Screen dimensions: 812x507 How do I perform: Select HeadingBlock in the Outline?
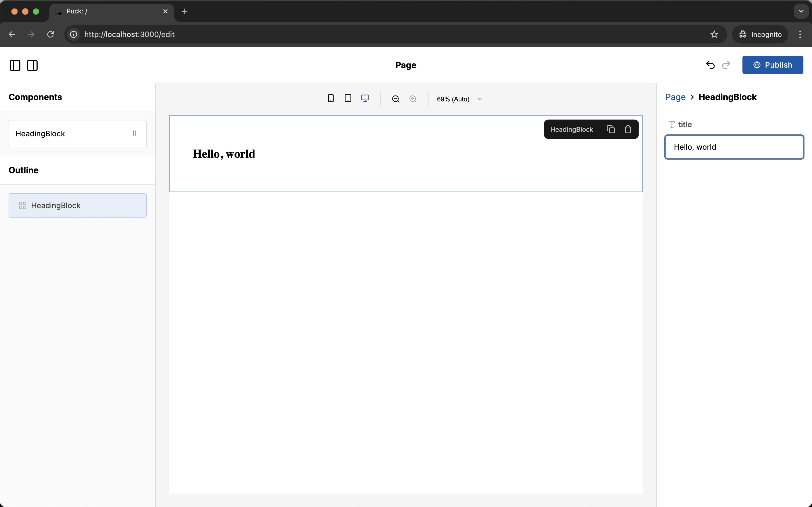(78, 205)
